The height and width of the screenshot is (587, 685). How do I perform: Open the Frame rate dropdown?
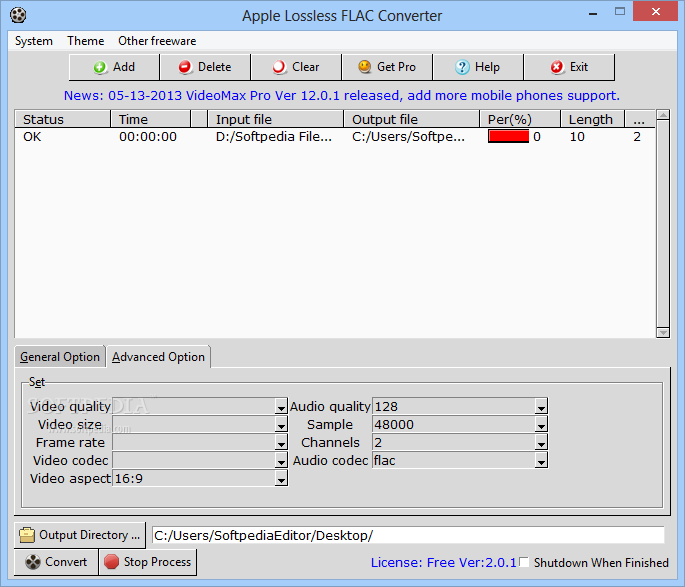(x=281, y=443)
